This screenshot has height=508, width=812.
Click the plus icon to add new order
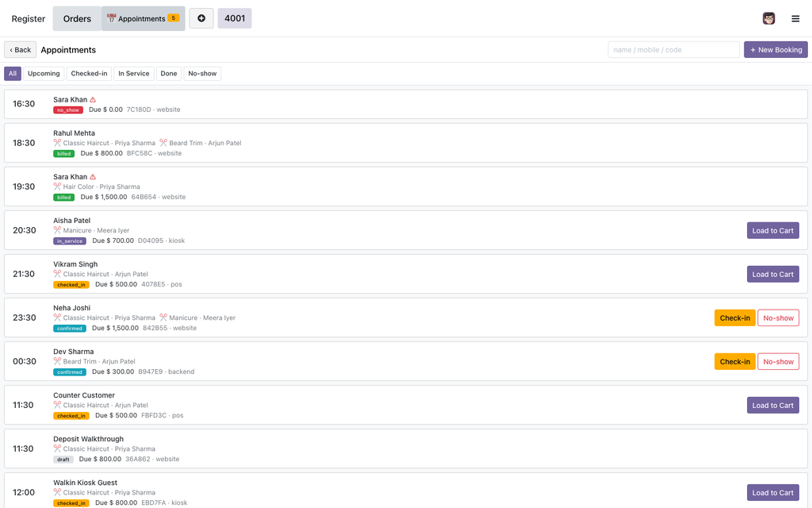click(201, 18)
